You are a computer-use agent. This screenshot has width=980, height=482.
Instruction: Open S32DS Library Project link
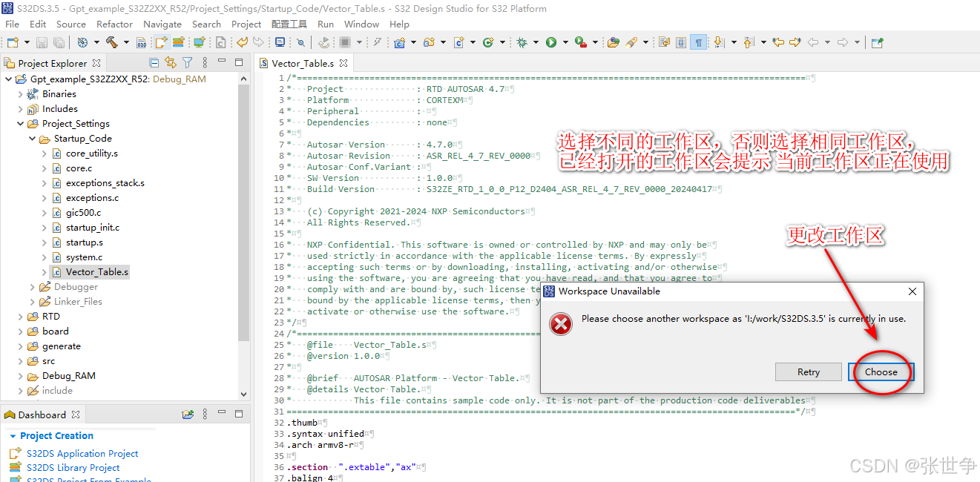[73, 467]
